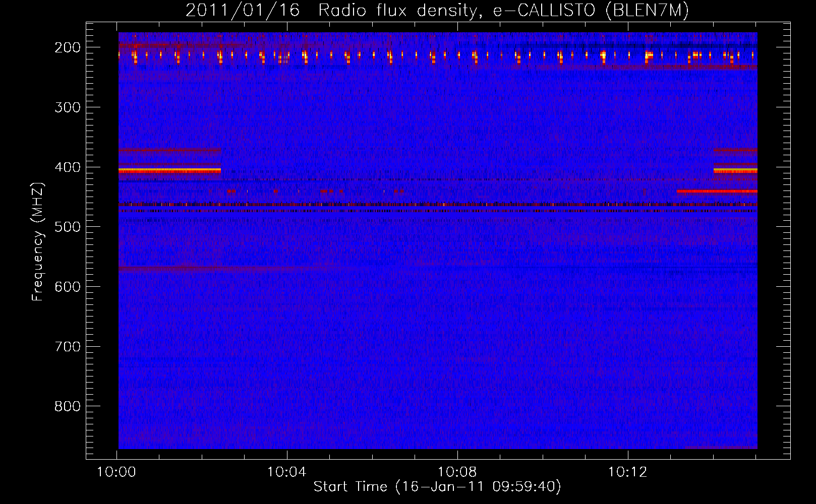816x504 pixels.
Task: Click the 800 frequency tick label
Action: [68, 406]
